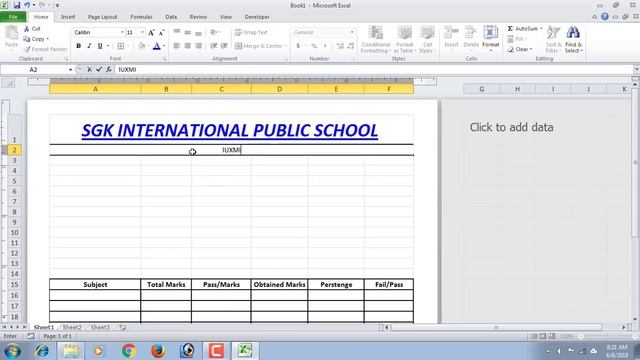Click the Decrease Indent icon
The height and width of the screenshot is (360, 640).
(x=213, y=46)
